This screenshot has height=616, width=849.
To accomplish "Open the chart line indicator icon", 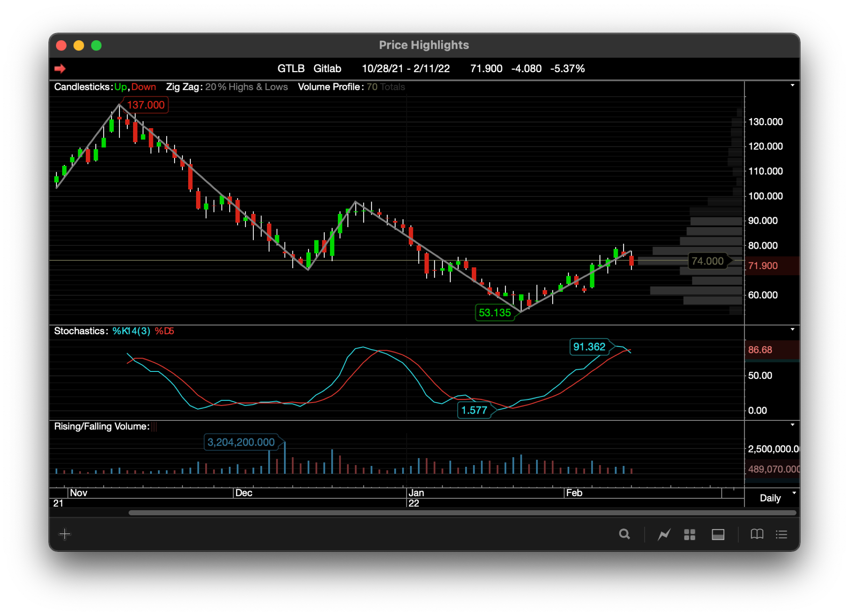I will point(664,534).
